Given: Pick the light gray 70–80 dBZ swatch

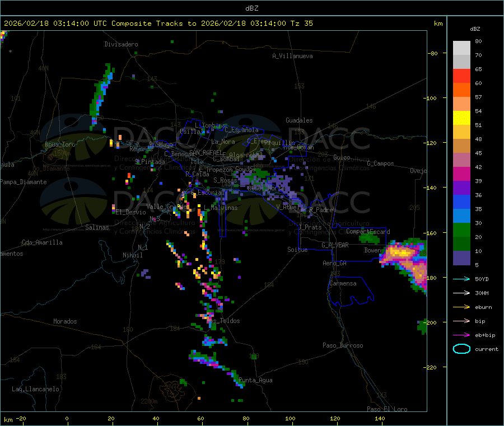Looking at the screenshot, I should point(461,48).
